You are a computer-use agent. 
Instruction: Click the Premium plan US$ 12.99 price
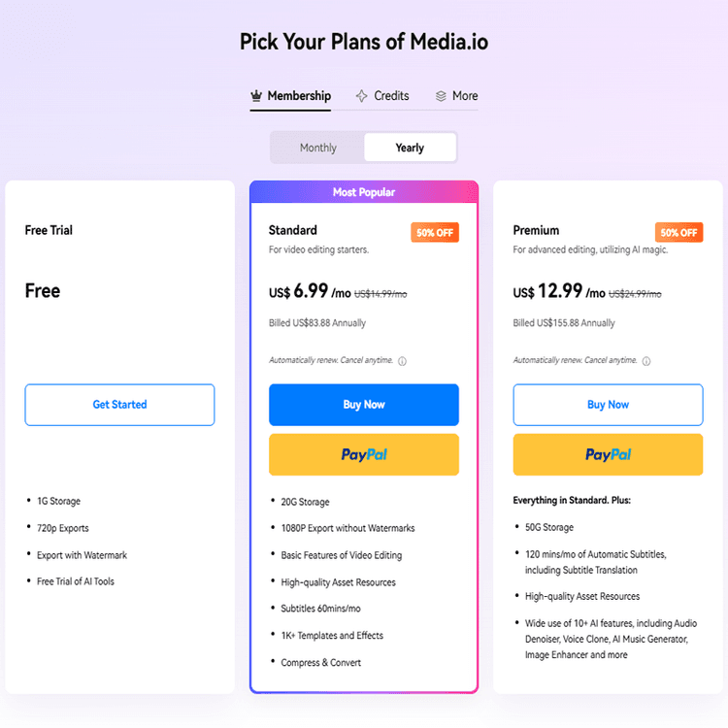[x=555, y=292]
